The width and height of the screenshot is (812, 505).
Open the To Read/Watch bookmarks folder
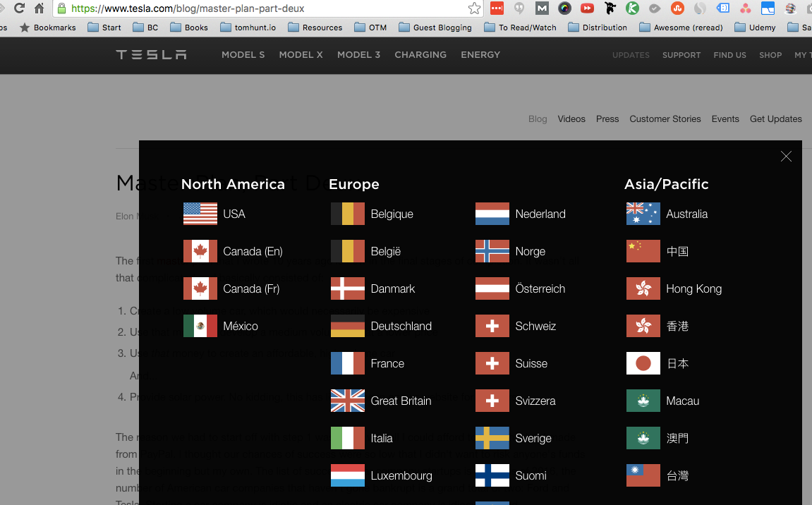[x=520, y=28]
